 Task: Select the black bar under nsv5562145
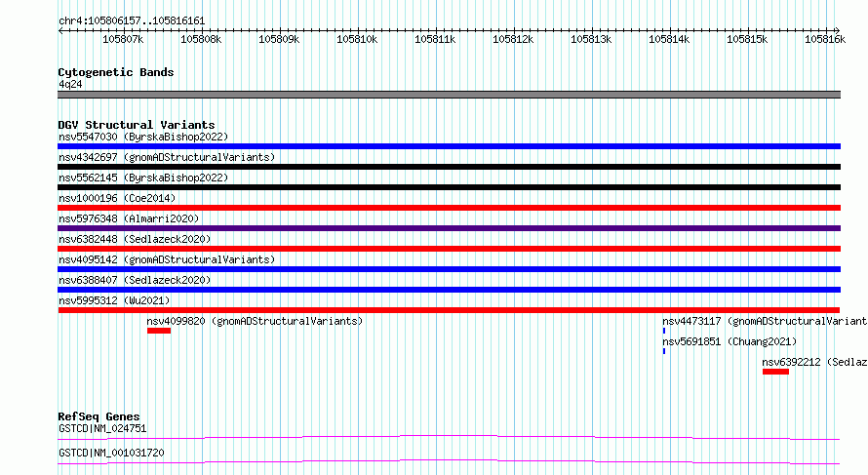(x=449, y=187)
